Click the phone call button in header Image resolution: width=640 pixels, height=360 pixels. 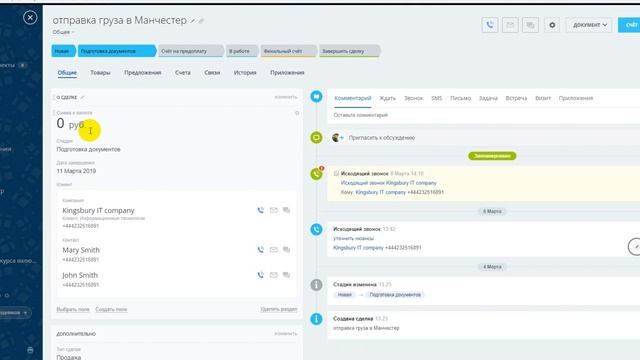point(490,25)
